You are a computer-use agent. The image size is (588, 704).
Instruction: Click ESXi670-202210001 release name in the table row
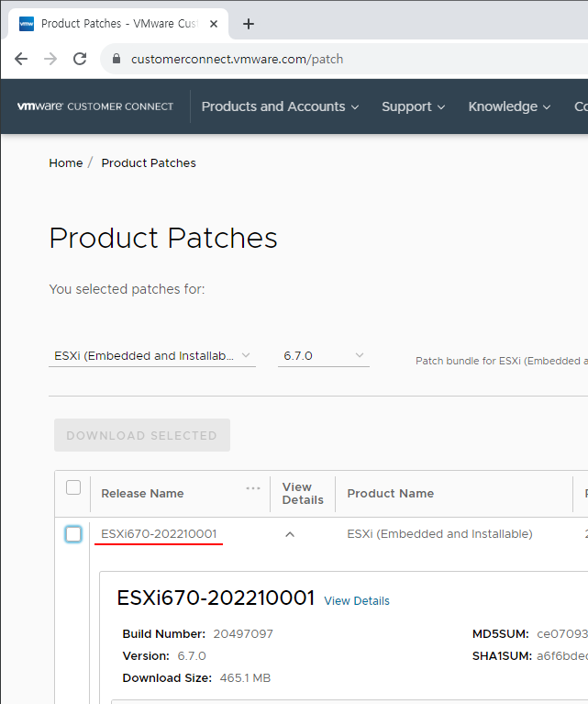tap(159, 534)
